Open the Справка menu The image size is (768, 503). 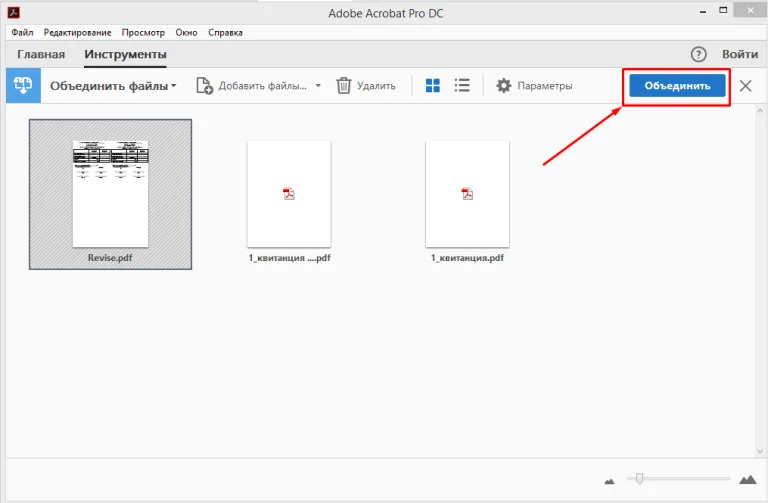click(x=225, y=32)
